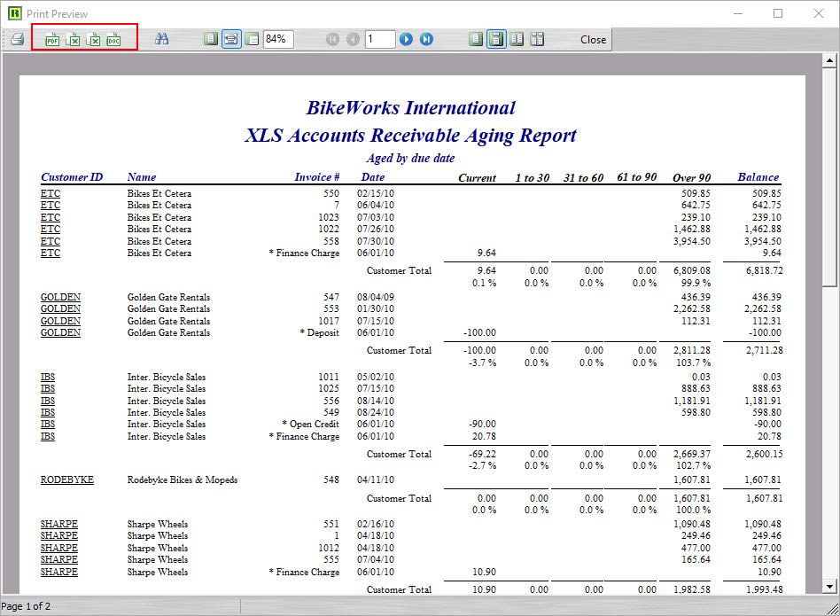The width and height of the screenshot is (840, 616).
Task: Activate single continuous page view
Action: pyautogui.click(x=496, y=39)
